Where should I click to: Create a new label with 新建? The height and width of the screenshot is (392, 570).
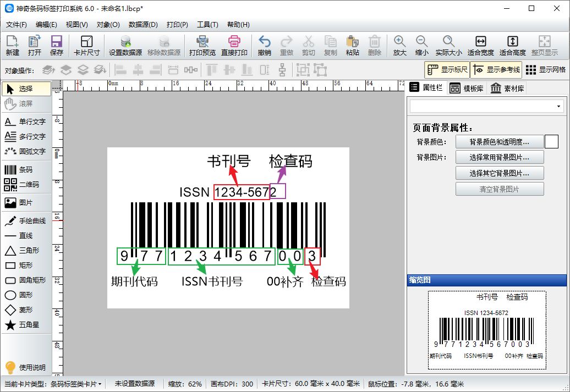[x=12, y=46]
